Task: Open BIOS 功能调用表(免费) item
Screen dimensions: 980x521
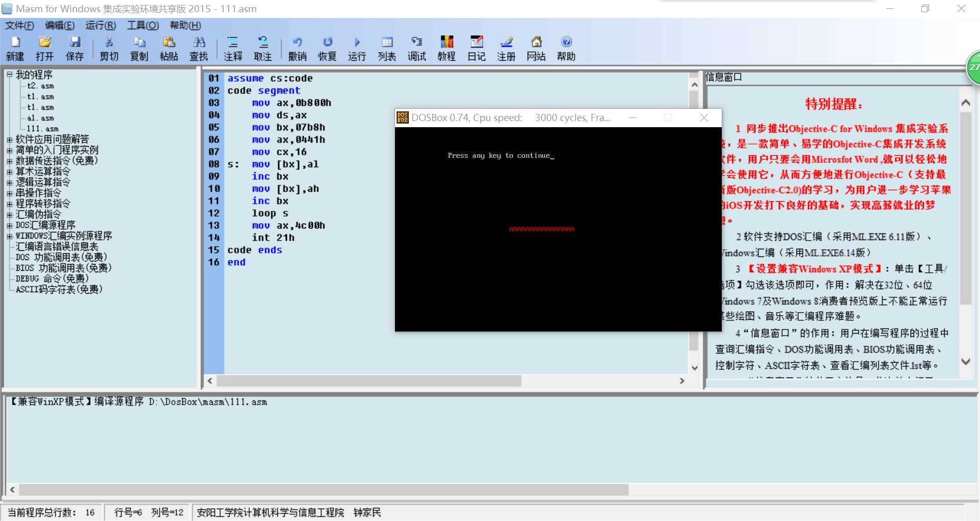Action: click(x=64, y=268)
